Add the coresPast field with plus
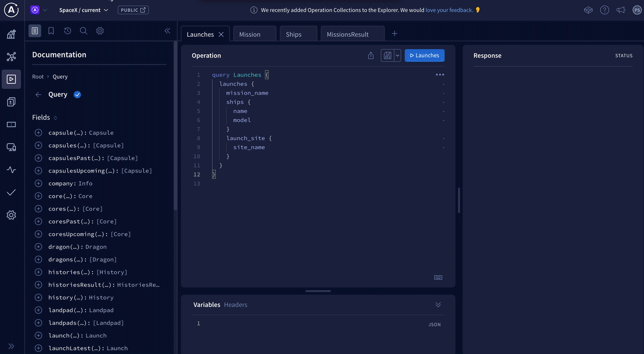644x354 pixels. [x=38, y=221]
